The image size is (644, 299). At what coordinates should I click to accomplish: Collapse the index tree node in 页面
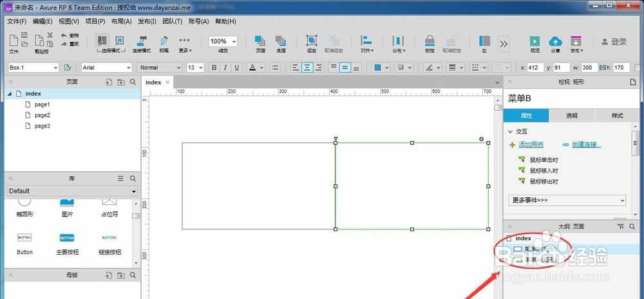[10, 93]
